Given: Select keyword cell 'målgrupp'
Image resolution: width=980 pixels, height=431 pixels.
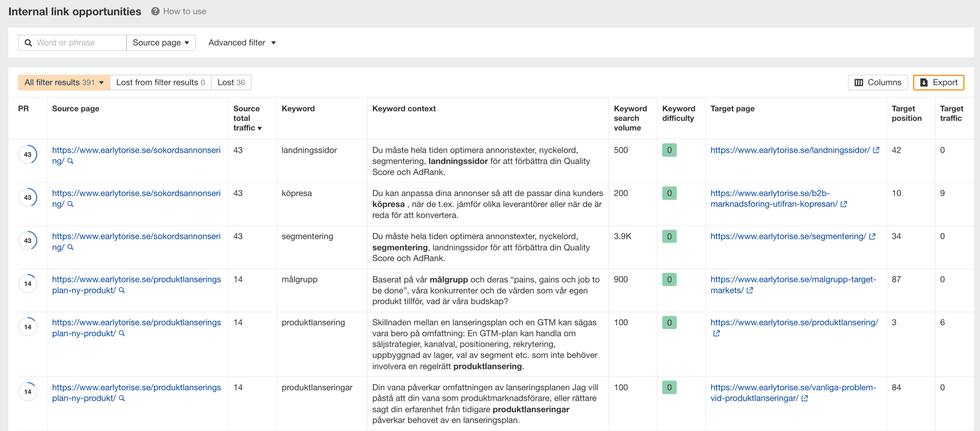Looking at the screenshot, I should coord(299,280).
